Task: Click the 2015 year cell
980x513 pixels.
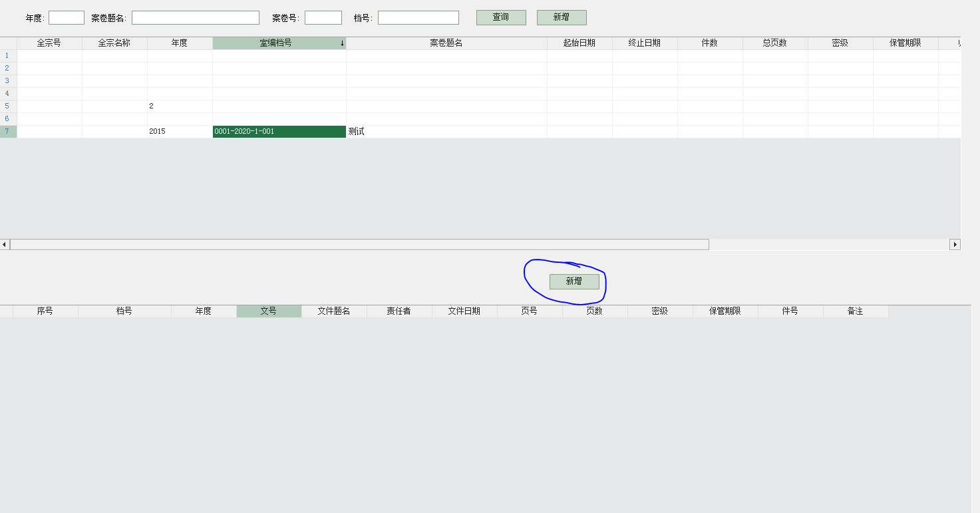Action: click(x=180, y=132)
